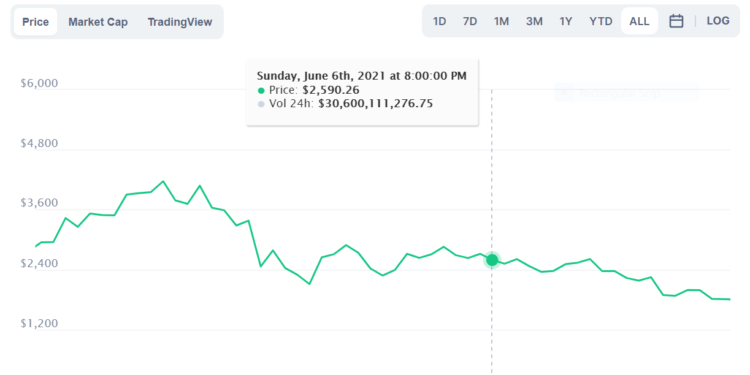Select the 1Y time range
750x375 pixels.
click(566, 21)
